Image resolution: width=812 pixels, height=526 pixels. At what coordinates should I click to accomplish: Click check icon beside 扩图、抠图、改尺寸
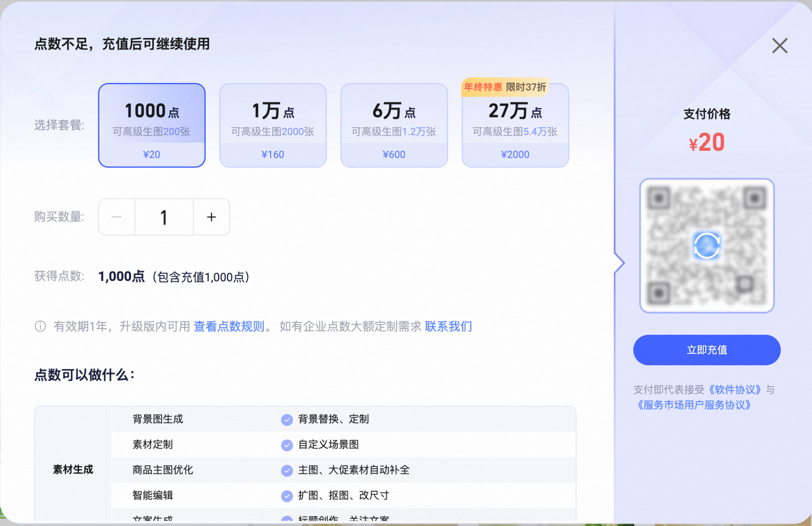coord(287,496)
